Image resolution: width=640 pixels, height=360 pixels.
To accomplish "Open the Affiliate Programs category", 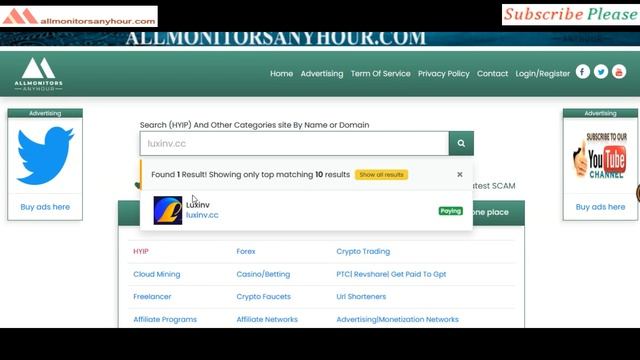I will [x=165, y=320].
